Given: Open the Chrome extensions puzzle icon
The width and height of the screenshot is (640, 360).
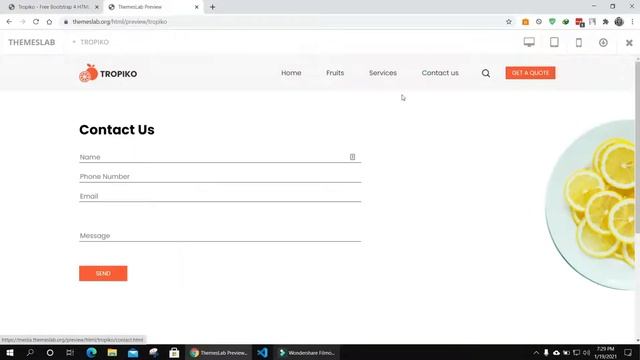Looking at the screenshot, I should coord(605,22).
